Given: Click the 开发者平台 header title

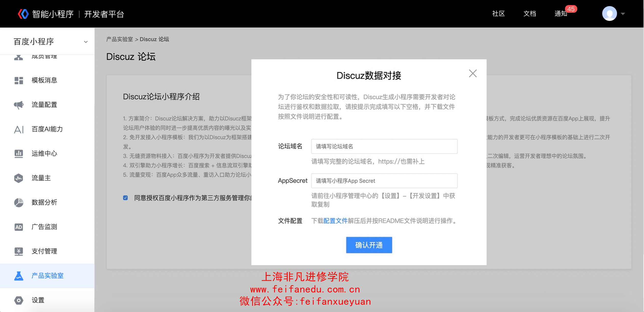Looking at the screenshot, I should pyautogui.click(x=104, y=14).
